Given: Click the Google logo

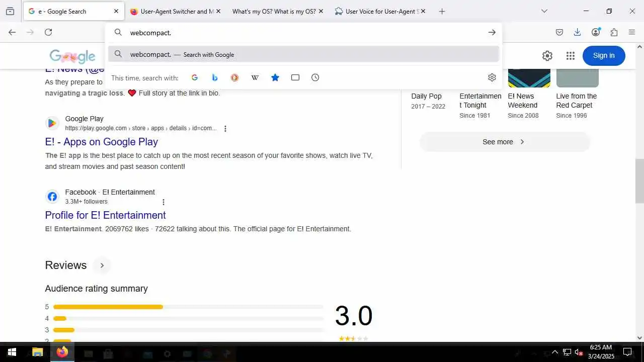Looking at the screenshot, I should [72, 56].
